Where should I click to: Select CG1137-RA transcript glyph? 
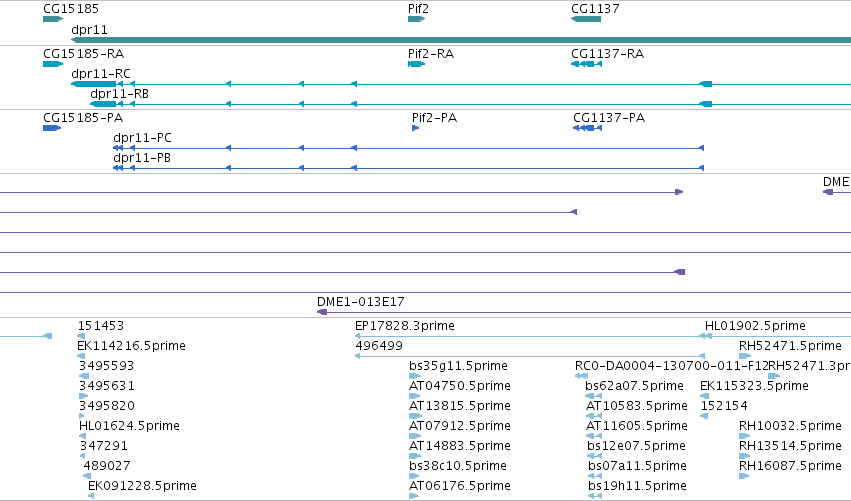coord(587,64)
